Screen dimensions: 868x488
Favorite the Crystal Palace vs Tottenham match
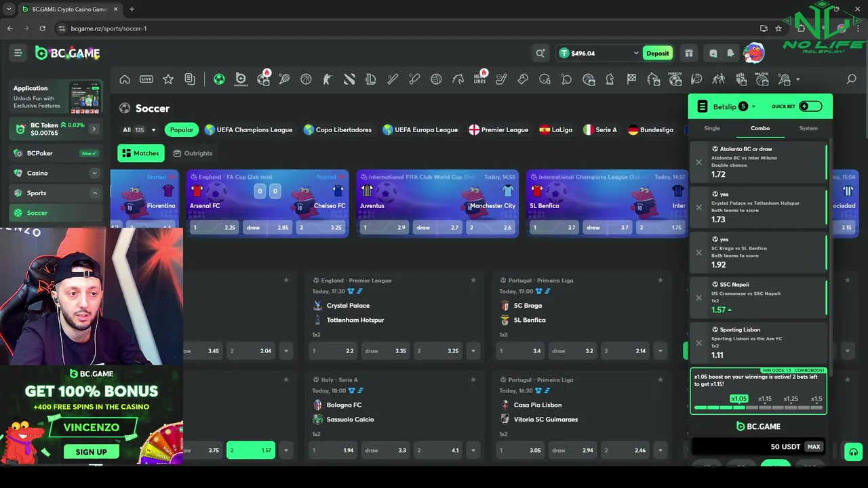click(x=473, y=280)
